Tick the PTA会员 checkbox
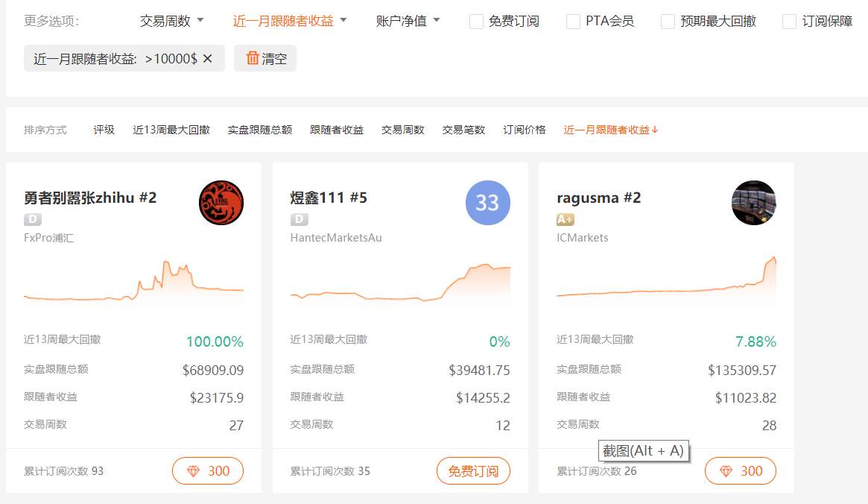 (574, 22)
